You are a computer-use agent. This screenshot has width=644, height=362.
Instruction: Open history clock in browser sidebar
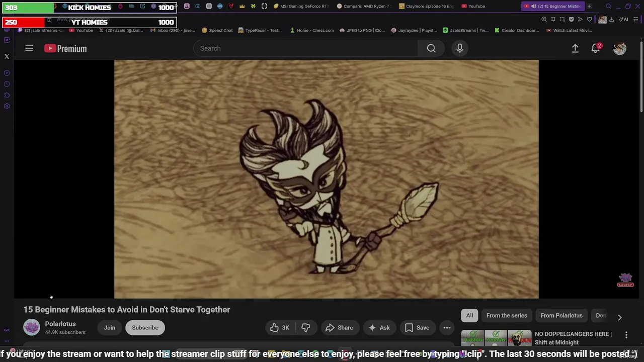click(x=7, y=84)
